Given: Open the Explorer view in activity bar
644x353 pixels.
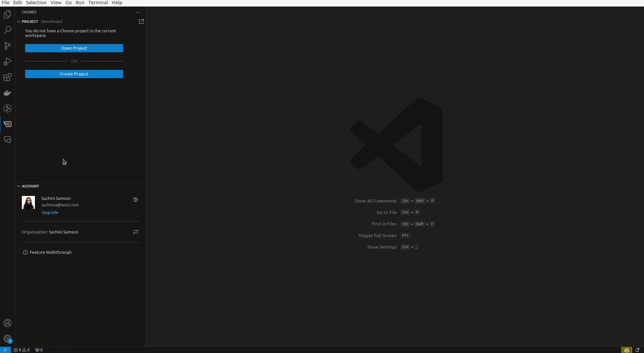Looking at the screenshot, I should pyautogui.click(x=7, y=14).
